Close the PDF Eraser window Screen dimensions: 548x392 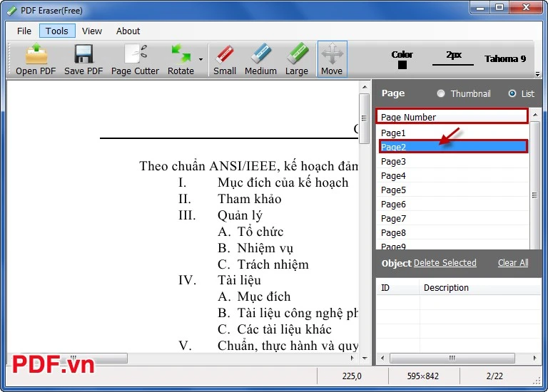527,7
